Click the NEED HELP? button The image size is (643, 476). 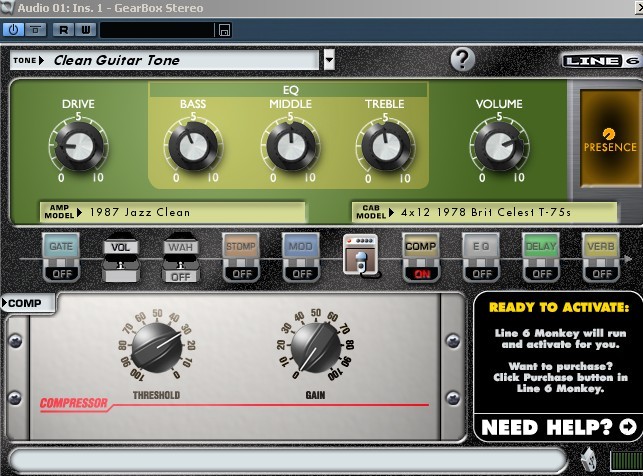[x=559, y=427]
